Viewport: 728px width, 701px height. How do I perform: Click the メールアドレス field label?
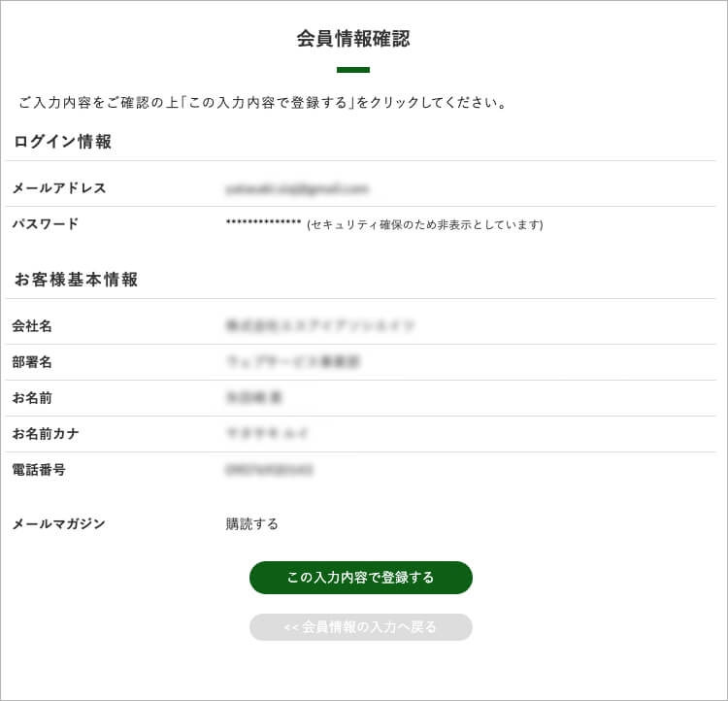click(59, 188)
